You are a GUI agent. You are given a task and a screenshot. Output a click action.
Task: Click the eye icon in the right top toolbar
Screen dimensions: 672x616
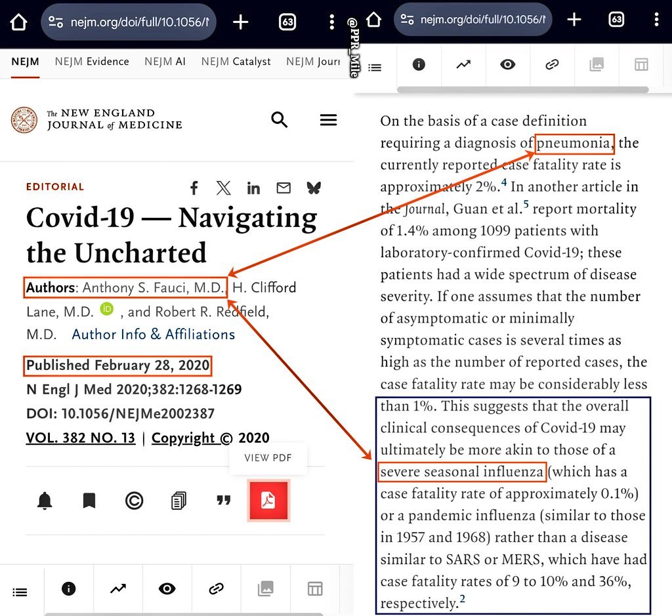coord(507,64)
